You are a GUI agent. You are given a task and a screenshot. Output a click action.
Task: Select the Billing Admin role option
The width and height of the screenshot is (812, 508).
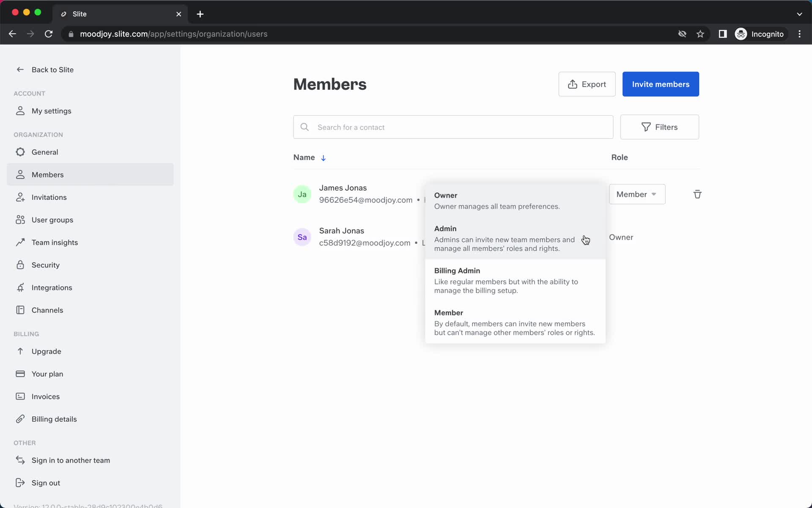pyautogui.click(x=457, y=270)
